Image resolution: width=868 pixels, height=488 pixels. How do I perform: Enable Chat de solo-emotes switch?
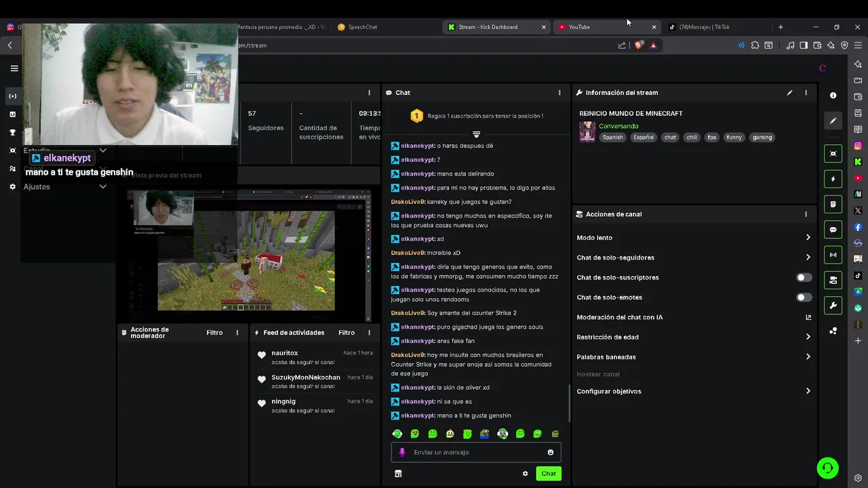pyautogui.click(x=804, y=298)
